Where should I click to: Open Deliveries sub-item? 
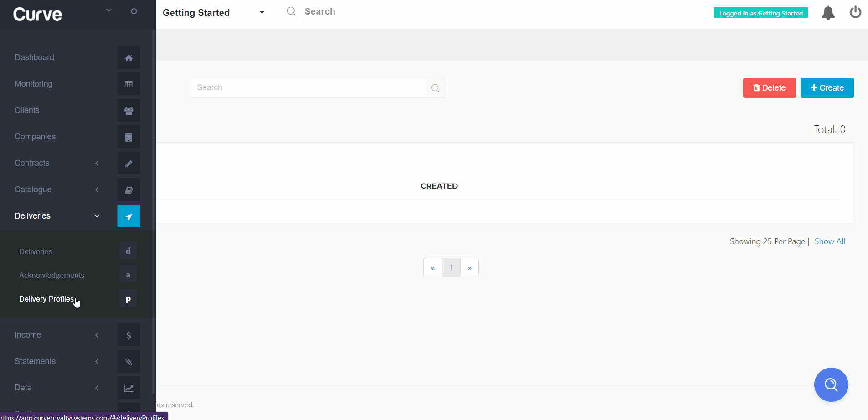pos(36,251)
